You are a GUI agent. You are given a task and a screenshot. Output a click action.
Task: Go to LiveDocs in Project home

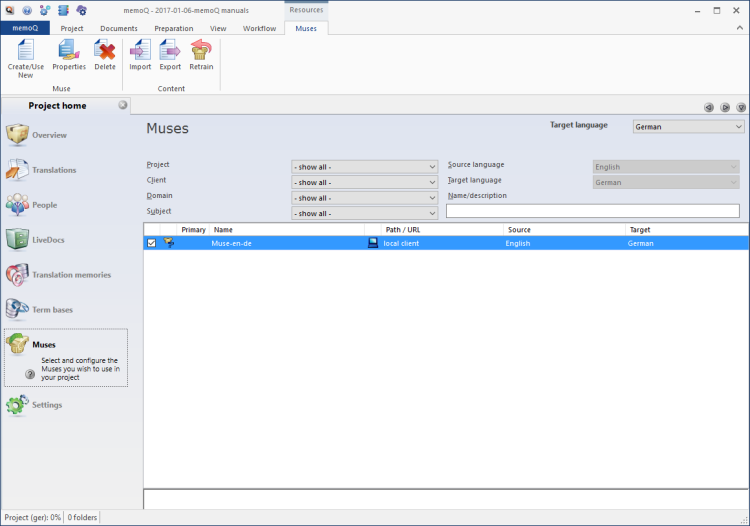pos(50,240)
